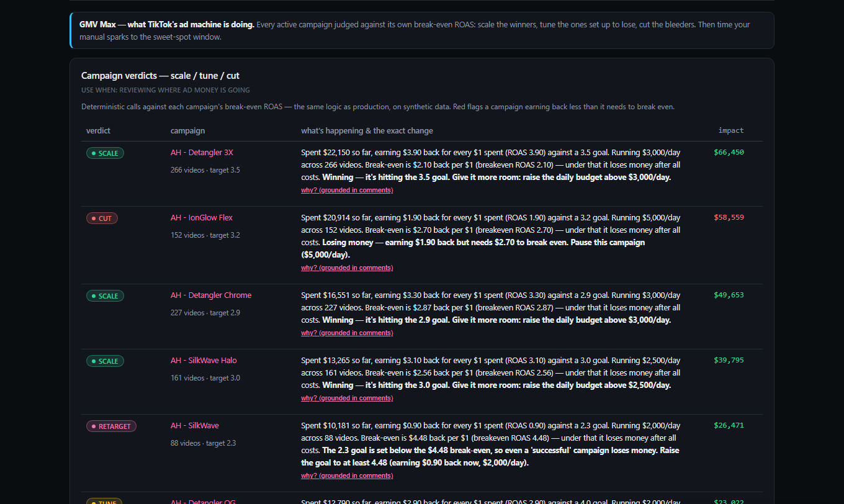Click the RETARGET verdict badge
Viewport: 844px width, 504px height.
(x=111, y=426)
